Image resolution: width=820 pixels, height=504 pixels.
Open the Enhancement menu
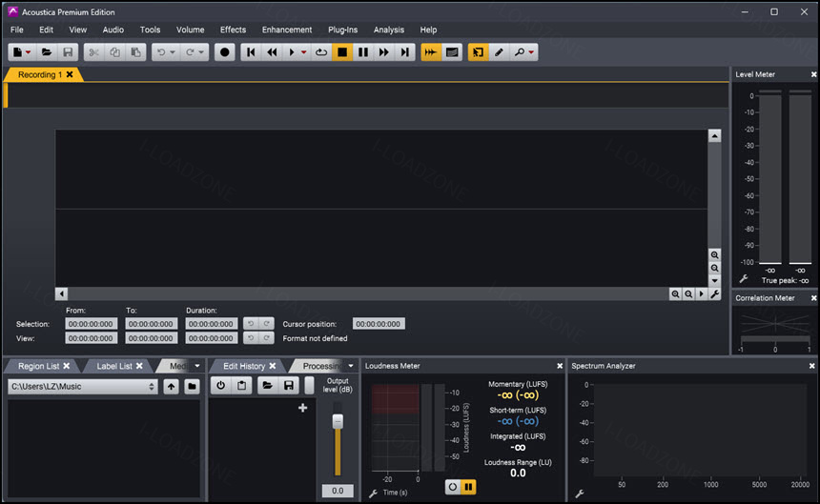click(x=287, y=30)
